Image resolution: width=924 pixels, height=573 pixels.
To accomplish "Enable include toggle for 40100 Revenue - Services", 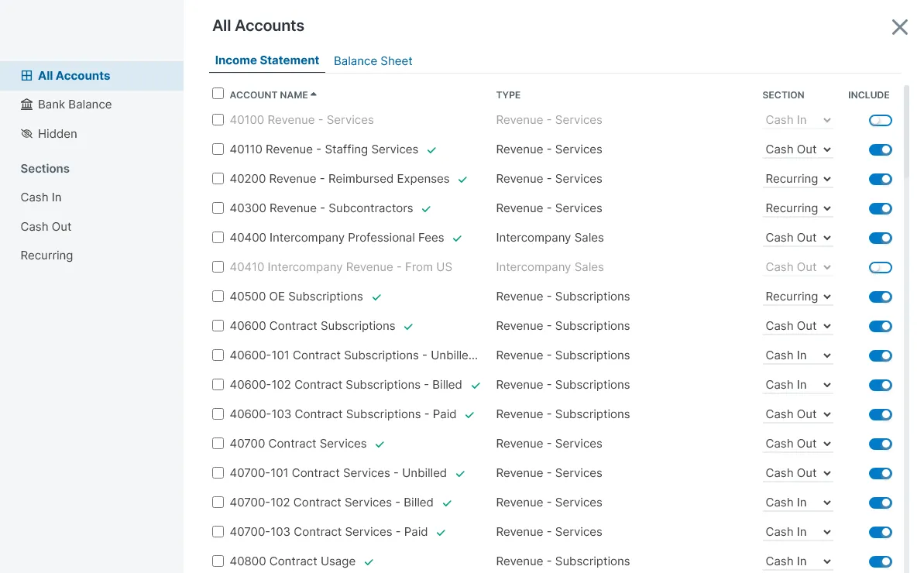I will [880, 120].
